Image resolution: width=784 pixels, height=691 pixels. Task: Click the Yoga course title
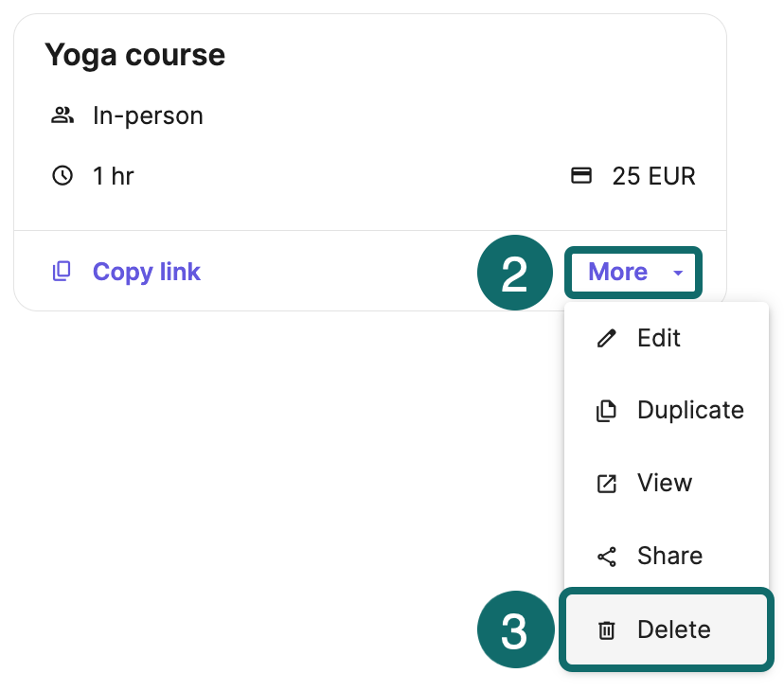(x=134, y=55)
